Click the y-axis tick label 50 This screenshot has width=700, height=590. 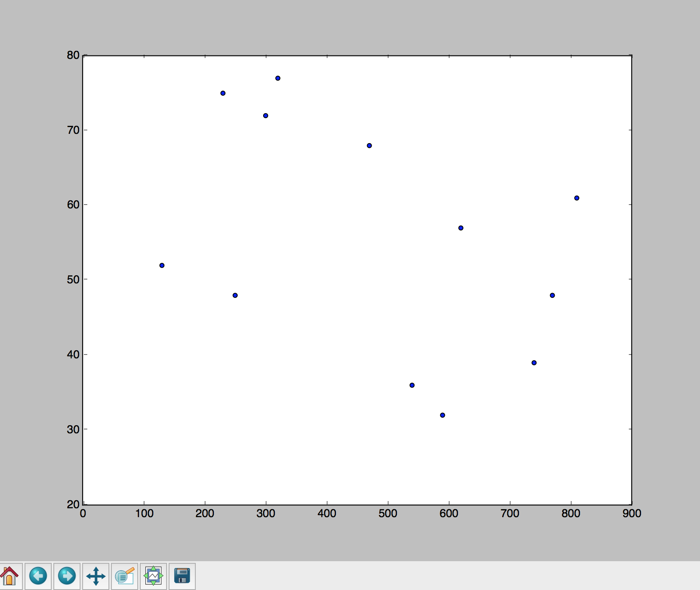tap(73, 280)
